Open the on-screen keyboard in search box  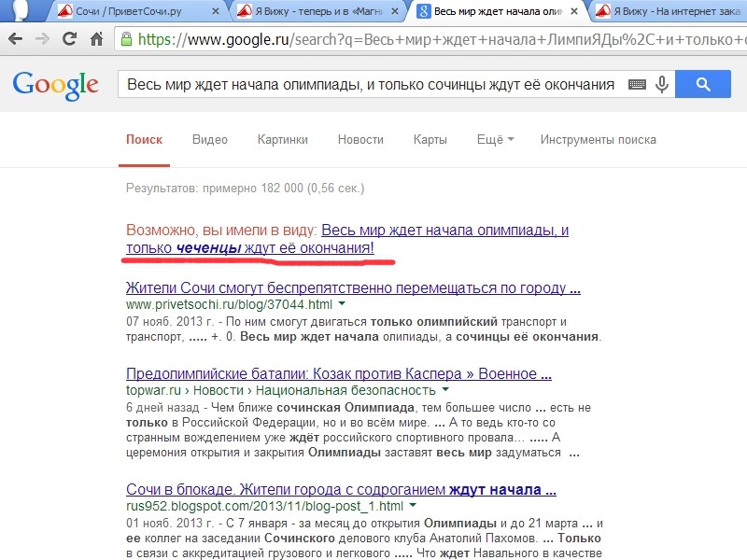[638, 85]
